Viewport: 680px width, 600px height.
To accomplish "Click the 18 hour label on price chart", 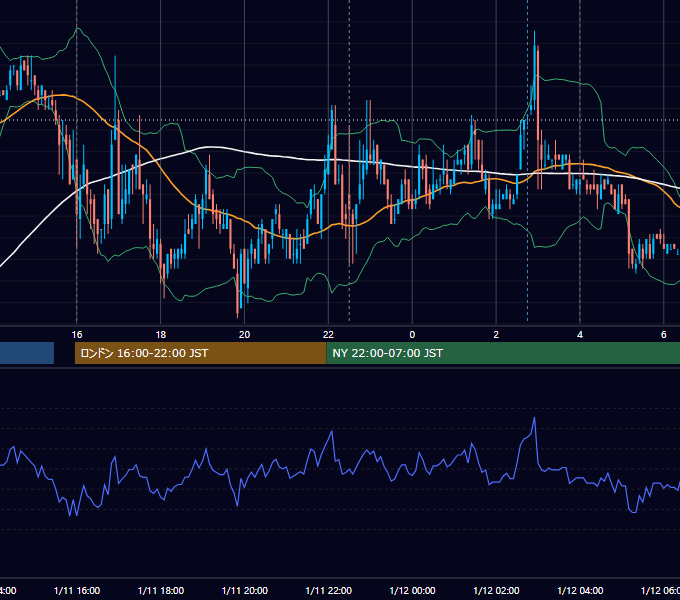I will [x=160, y=335].
